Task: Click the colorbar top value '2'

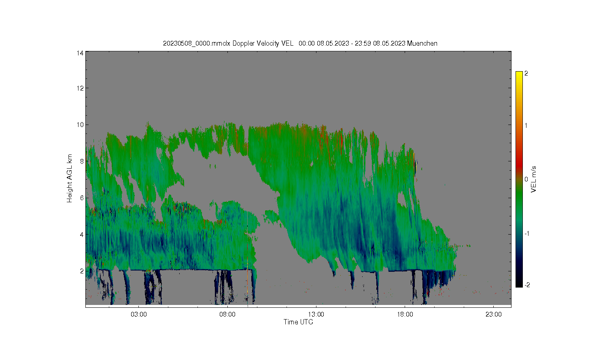Action: (x=526, y=74)
